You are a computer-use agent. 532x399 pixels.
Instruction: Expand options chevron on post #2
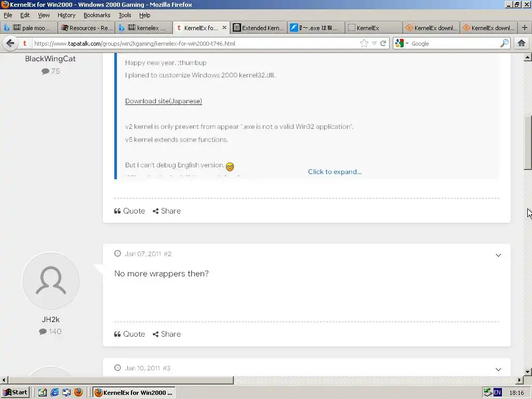click(x=498, y=255)
